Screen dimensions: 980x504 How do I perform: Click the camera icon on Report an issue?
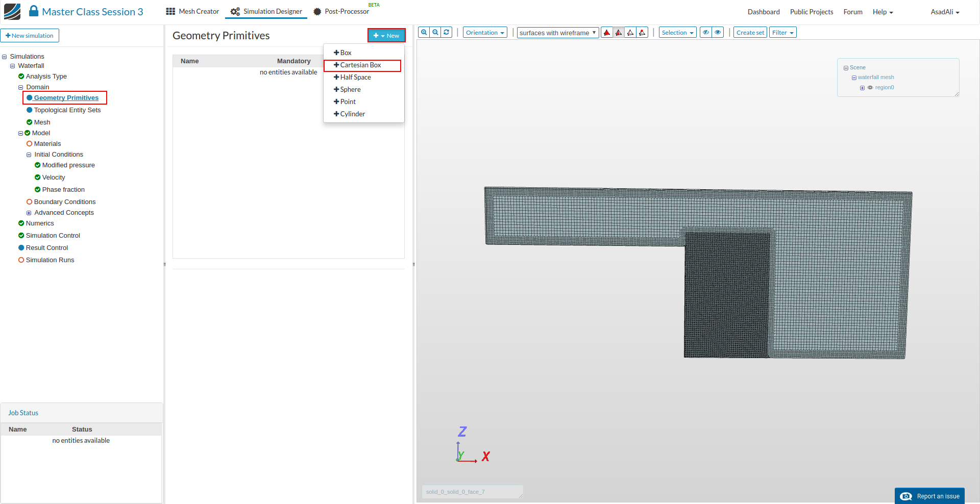[x=906, y=496]
